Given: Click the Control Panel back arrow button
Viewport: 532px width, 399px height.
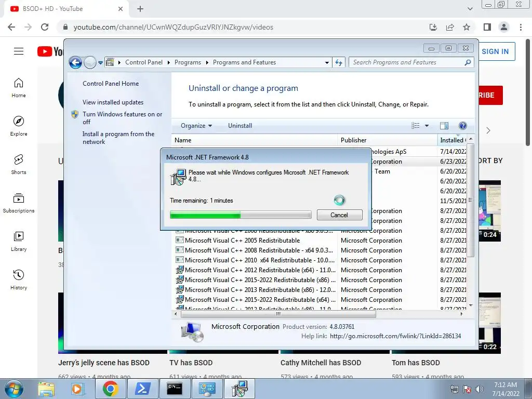Looking at the screenshot, I should (75, 62).
